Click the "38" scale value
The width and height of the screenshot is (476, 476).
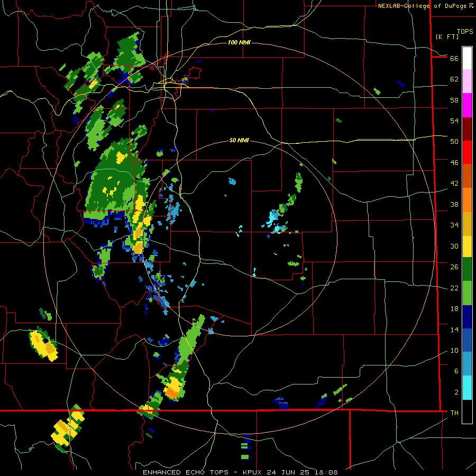[x=454, y=204]
